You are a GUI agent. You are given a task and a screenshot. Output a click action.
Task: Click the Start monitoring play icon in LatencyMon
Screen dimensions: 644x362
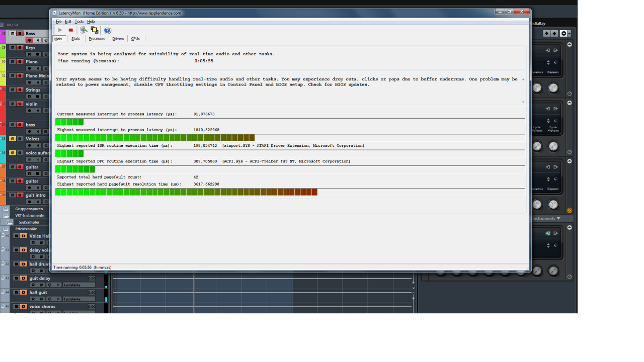click(60, 30)
